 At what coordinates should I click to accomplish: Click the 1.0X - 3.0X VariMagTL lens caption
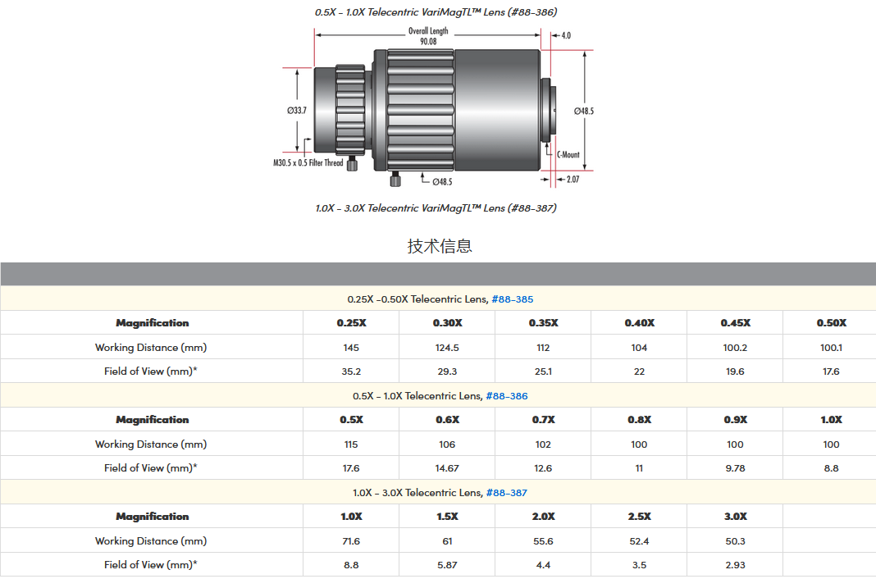point(436,208)
